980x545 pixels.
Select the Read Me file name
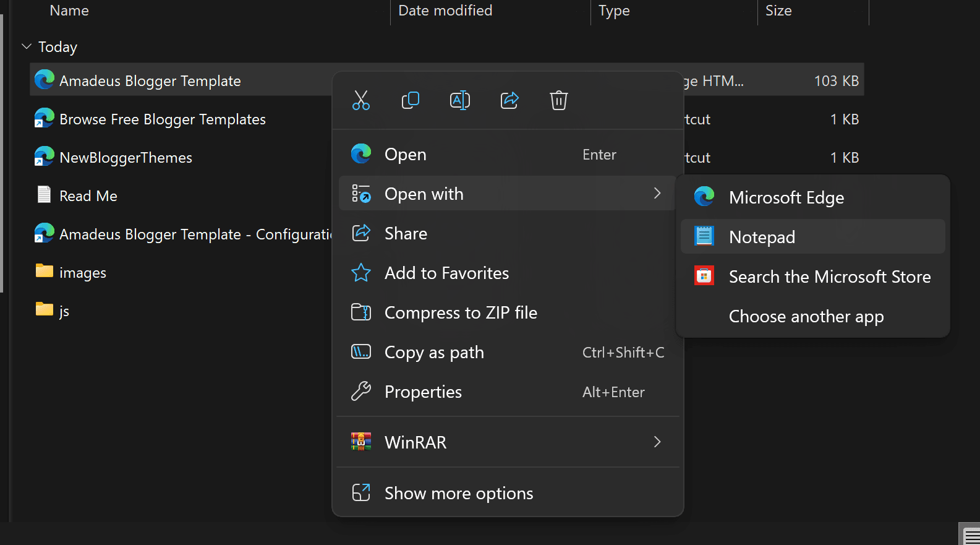click(x=88, y=195)
